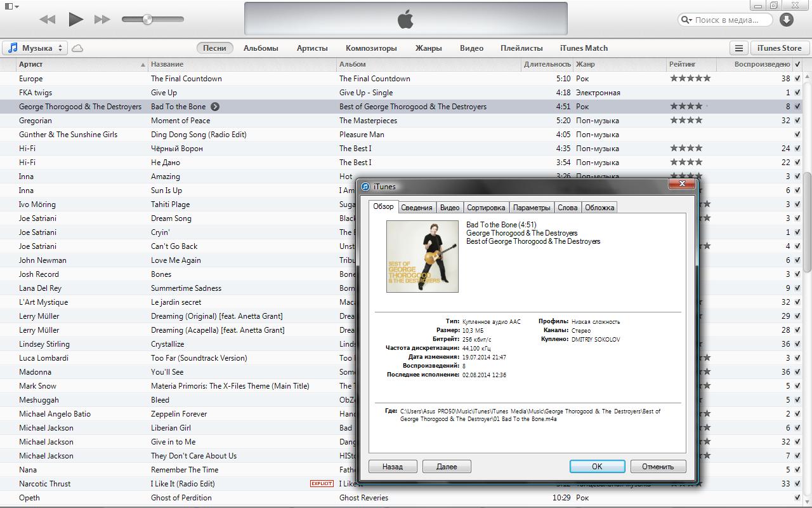Sort by the Артист column header
The height and width of the screenshot is (508, 812).
(x=81, y=64)
